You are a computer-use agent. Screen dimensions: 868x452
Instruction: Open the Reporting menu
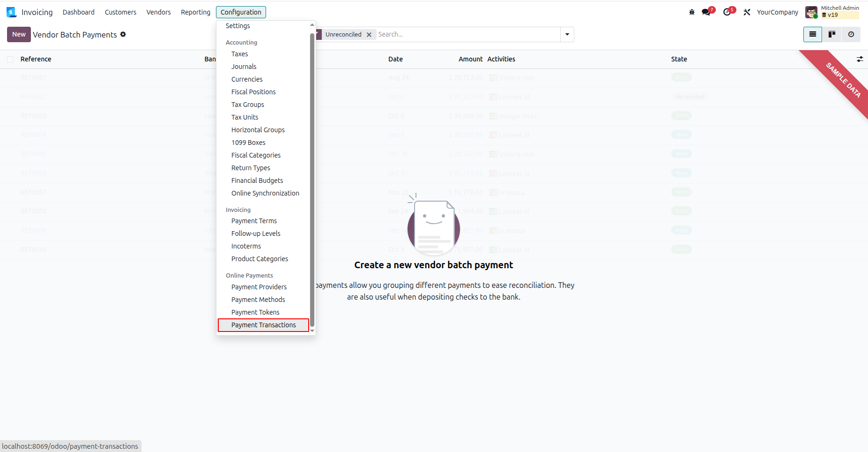195,12
